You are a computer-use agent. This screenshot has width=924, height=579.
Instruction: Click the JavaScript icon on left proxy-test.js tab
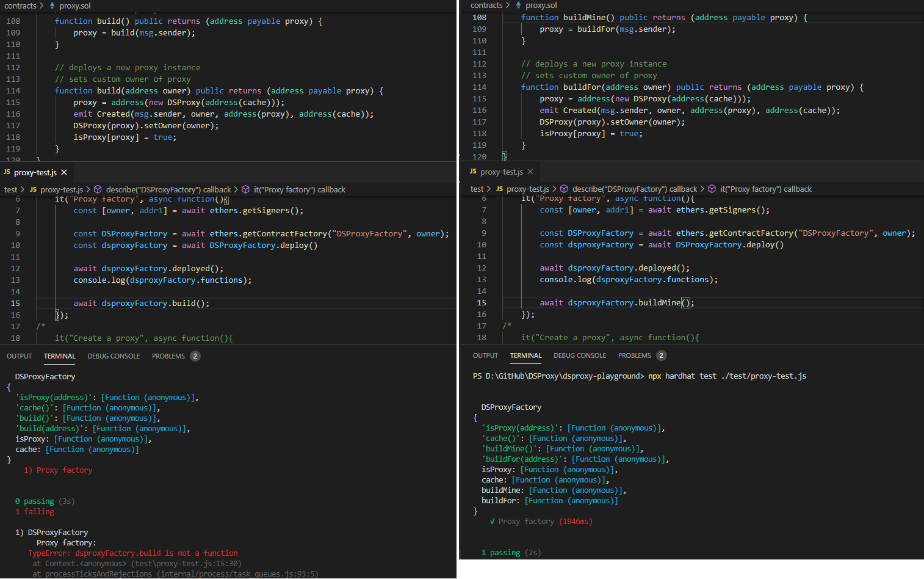pos(7,172)
